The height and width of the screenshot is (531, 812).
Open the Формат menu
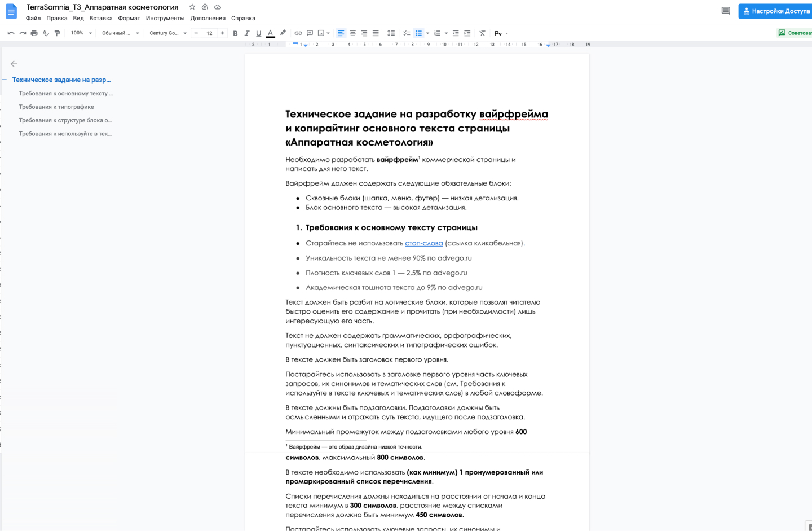(129, 18)
